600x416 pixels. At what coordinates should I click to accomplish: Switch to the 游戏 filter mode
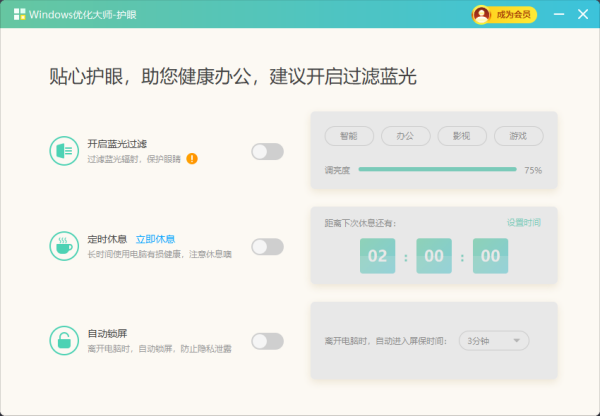click(518, 135)
